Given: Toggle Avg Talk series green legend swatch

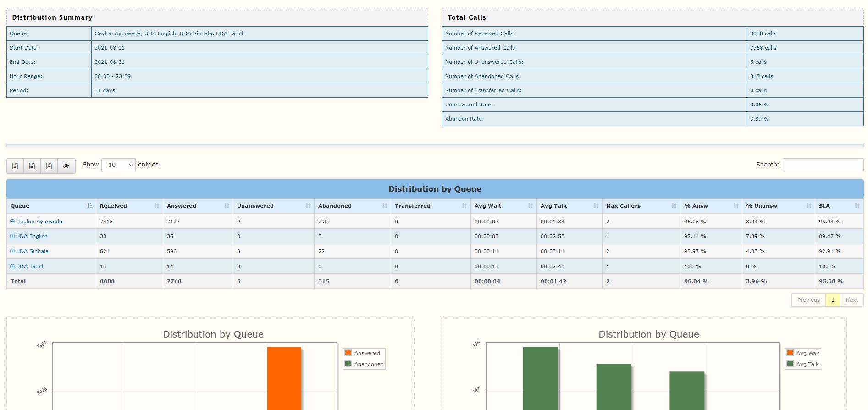Looking at the screenshot, I should coord(790,364).
